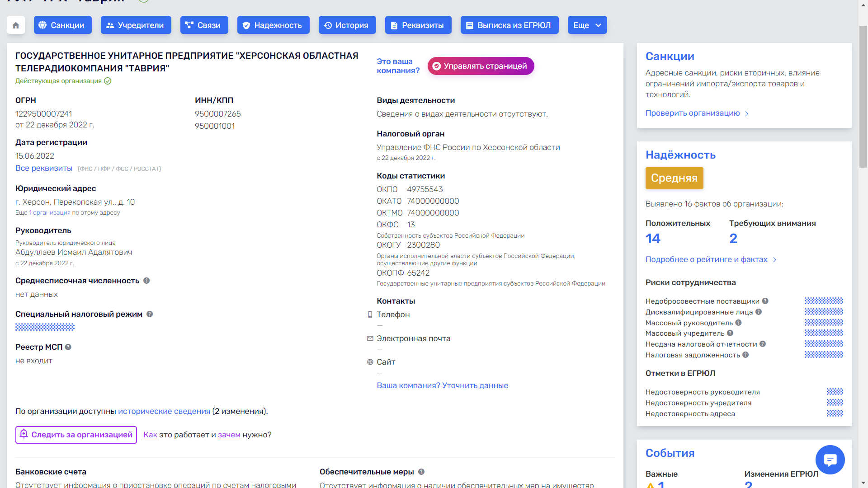Click help icon next to Среднесписочная численность
Image resolution: width=868 pixels, height=488 pixels.
pyautogui.click(x=146, y=281)
